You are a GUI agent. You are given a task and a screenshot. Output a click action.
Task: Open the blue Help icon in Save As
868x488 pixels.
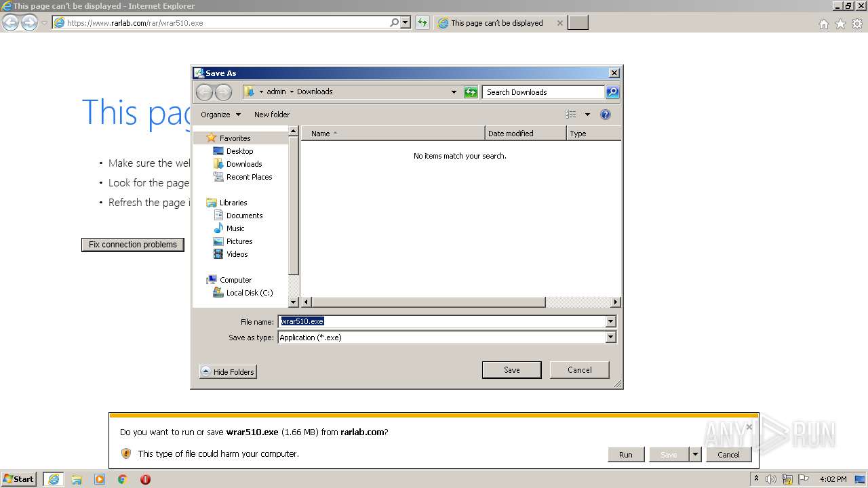606,115
